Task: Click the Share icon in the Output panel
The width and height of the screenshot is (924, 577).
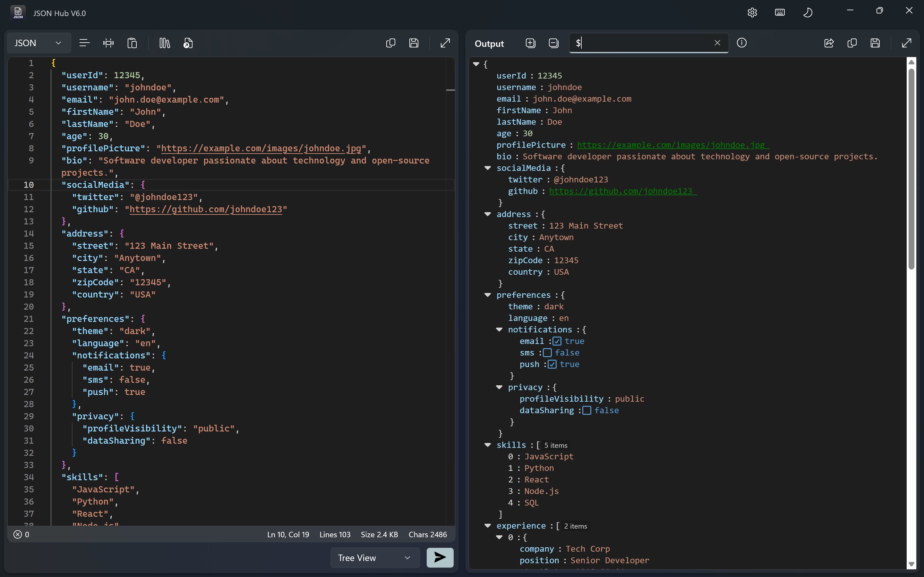Action: click(829, 43)
